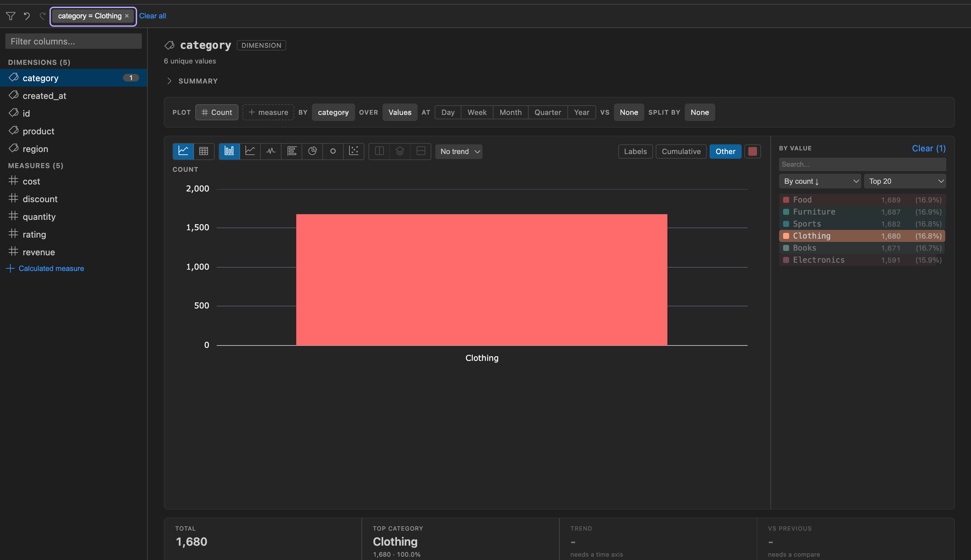Focus the By Value Search field
Screen dimensions: 971x560
click(862, 164)
